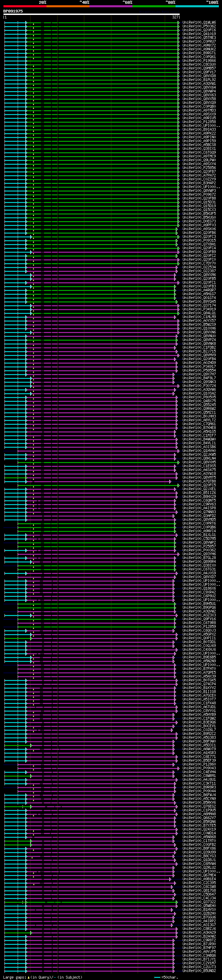
Task: Select the UniRef100_B5KUF5 label
Action: pos(199,214)
